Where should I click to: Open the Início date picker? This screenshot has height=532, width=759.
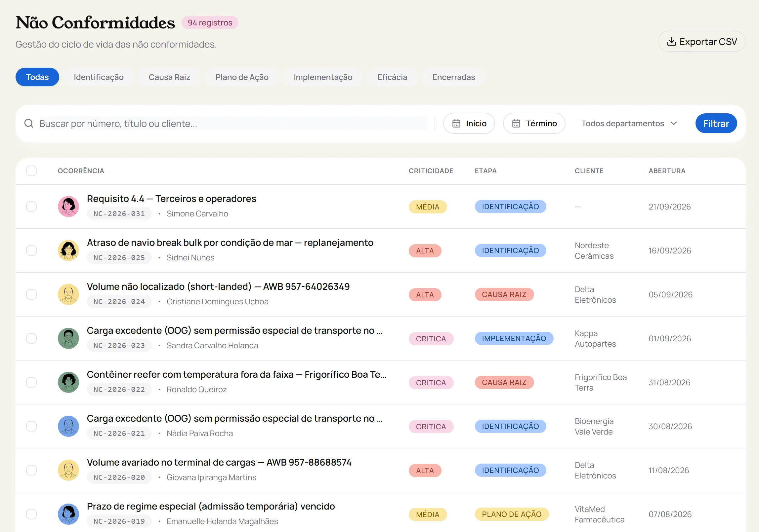pos(469,124)
